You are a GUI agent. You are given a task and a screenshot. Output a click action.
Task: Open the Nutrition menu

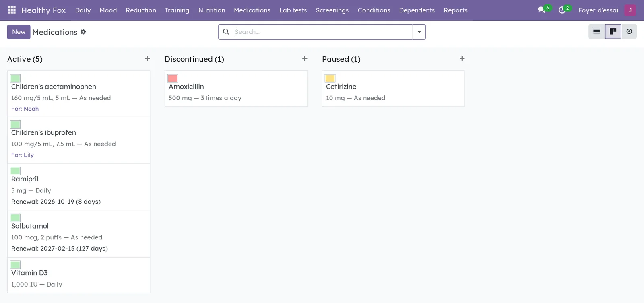212,10
